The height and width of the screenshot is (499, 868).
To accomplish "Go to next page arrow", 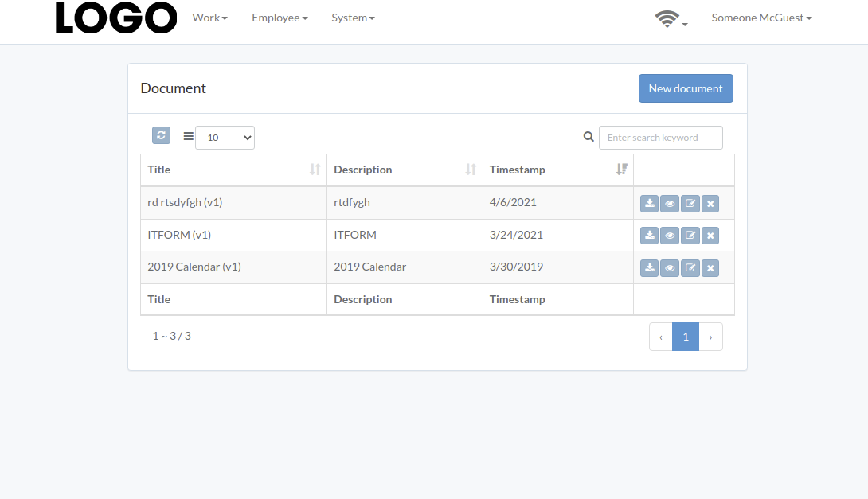I will [x=711, y=337].
